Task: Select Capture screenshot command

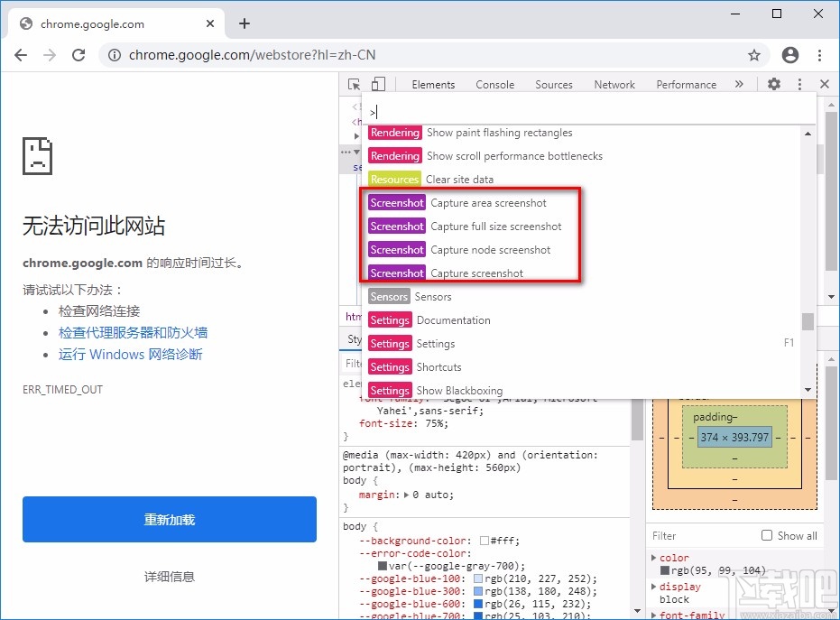Action: coord(583,273)
